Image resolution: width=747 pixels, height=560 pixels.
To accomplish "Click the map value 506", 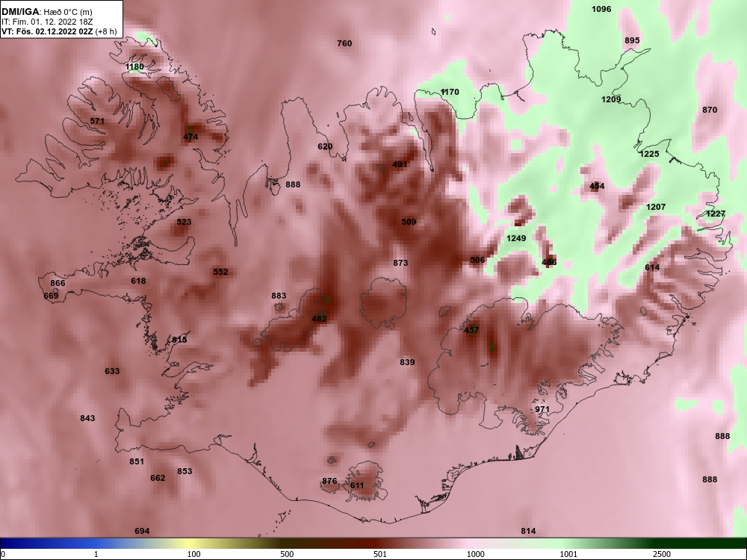I will coord(477,260).
